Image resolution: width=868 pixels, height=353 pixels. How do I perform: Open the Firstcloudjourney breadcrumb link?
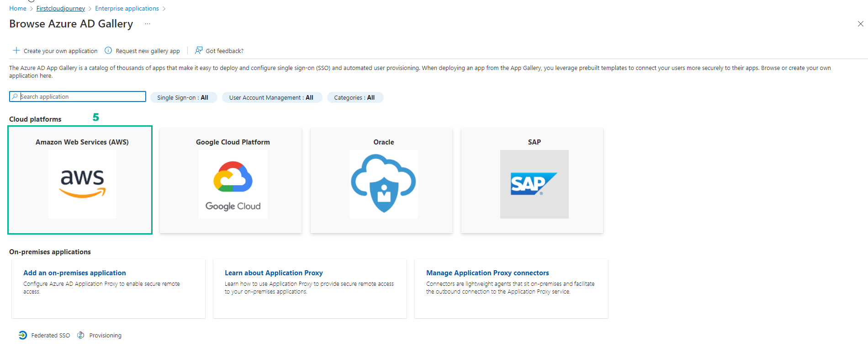61,8
